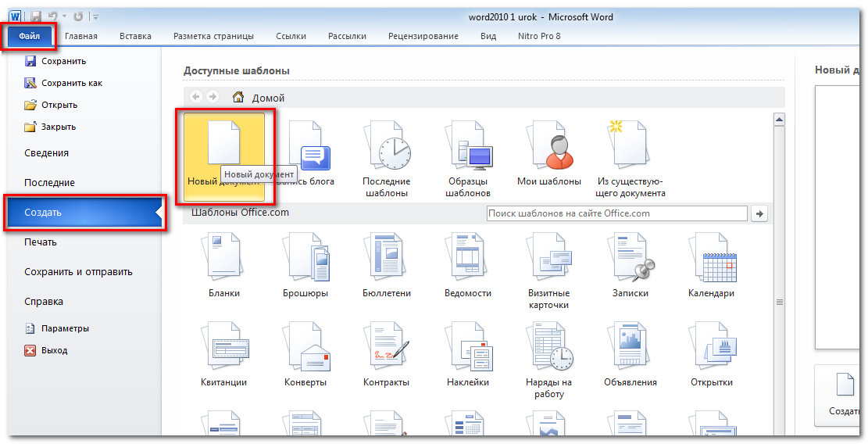Open the Наклейки template category
This screenshot has height=444, width=868.
click(x=468, y=355)
